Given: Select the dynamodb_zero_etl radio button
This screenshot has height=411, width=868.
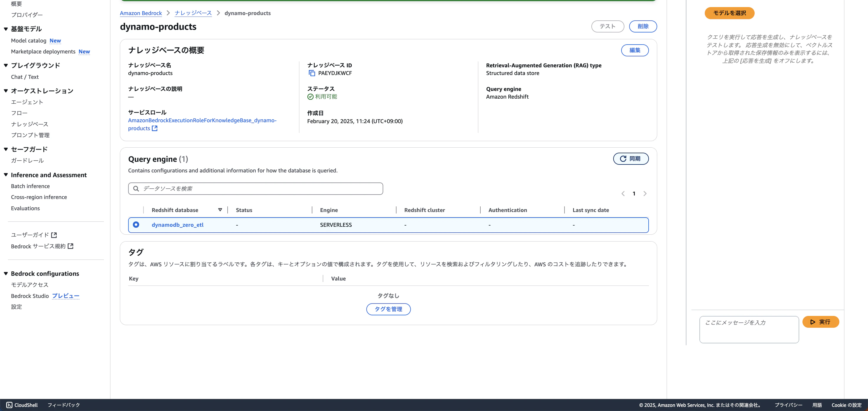Looking at the screenshot, I should (136, 224).
